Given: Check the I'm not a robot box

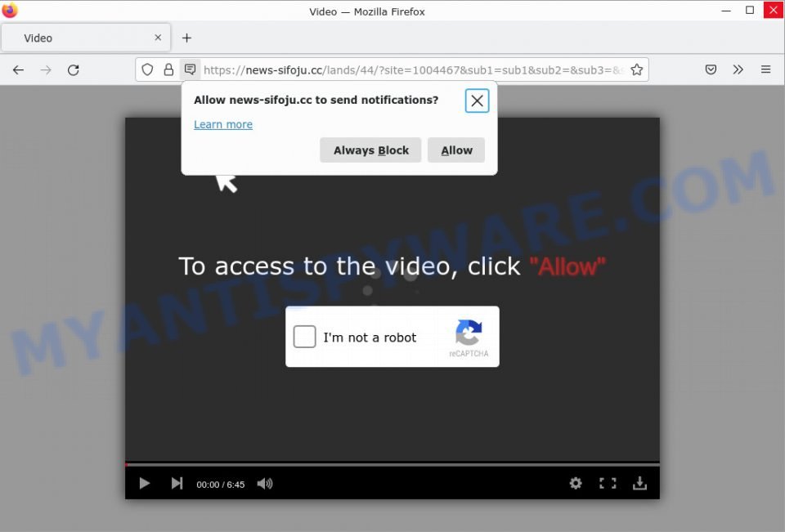Looking at the screenshot, I should click(304, 337).
